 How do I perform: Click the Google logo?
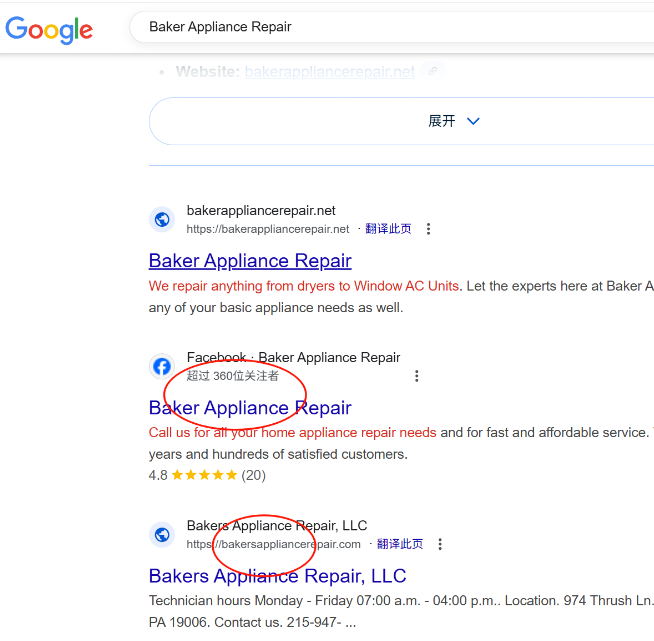tap(49, 30)
